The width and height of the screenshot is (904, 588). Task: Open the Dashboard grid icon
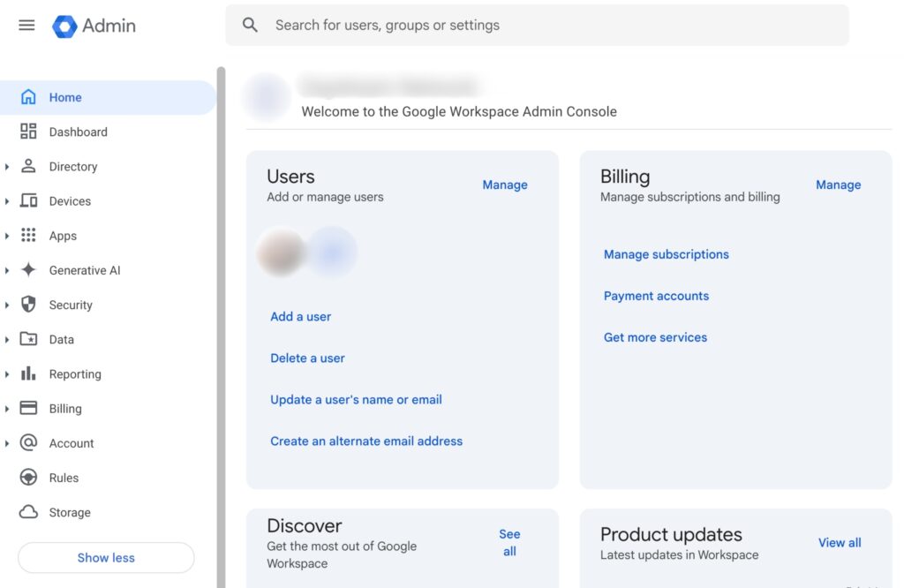[x=28, y=132]
